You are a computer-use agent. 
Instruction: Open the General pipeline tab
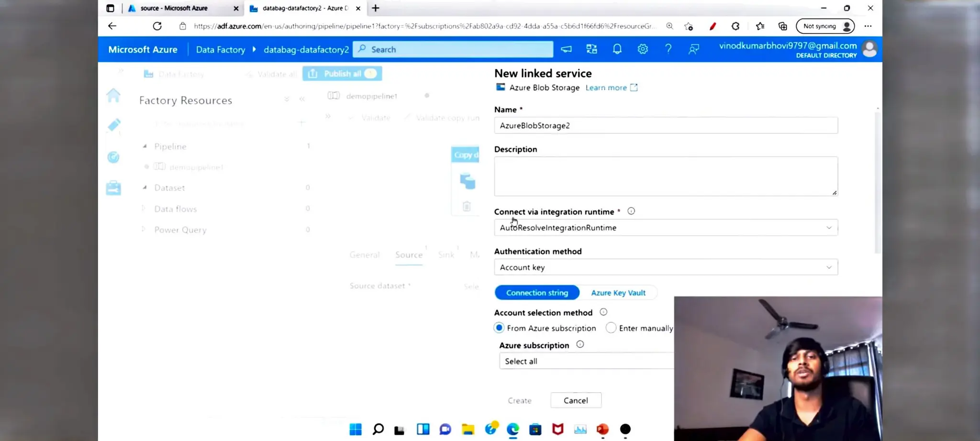pos(365,255)
